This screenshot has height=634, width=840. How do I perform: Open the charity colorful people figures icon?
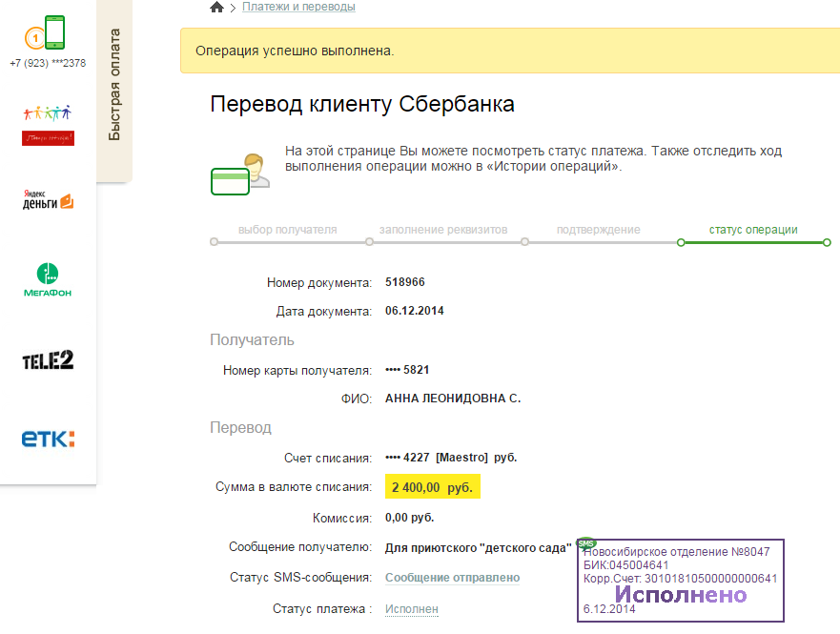coord(48,125)
